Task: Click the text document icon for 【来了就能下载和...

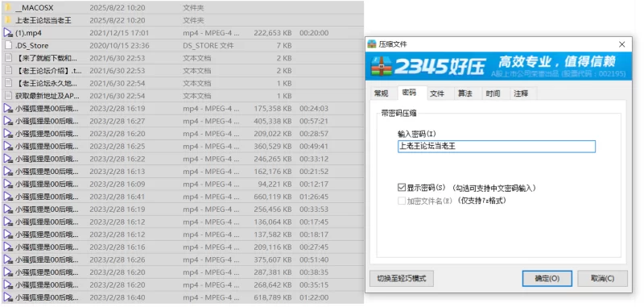Action: click(x=8, y=58)
